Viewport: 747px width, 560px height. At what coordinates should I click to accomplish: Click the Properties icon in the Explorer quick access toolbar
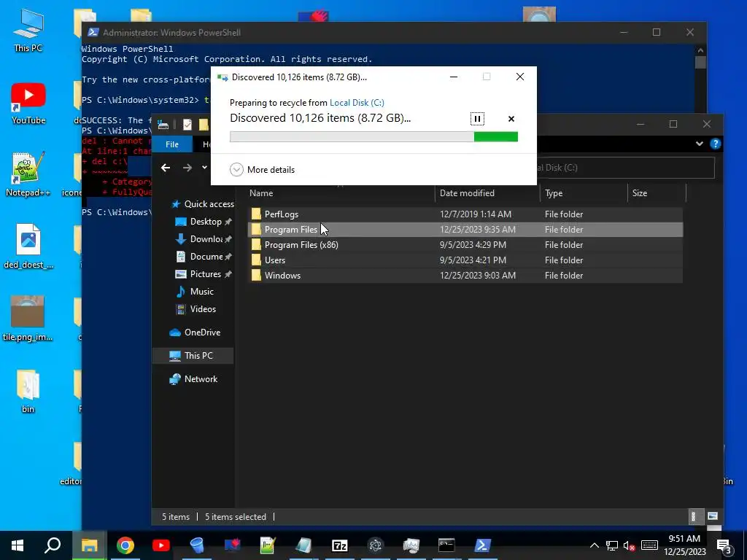point(187,125)
